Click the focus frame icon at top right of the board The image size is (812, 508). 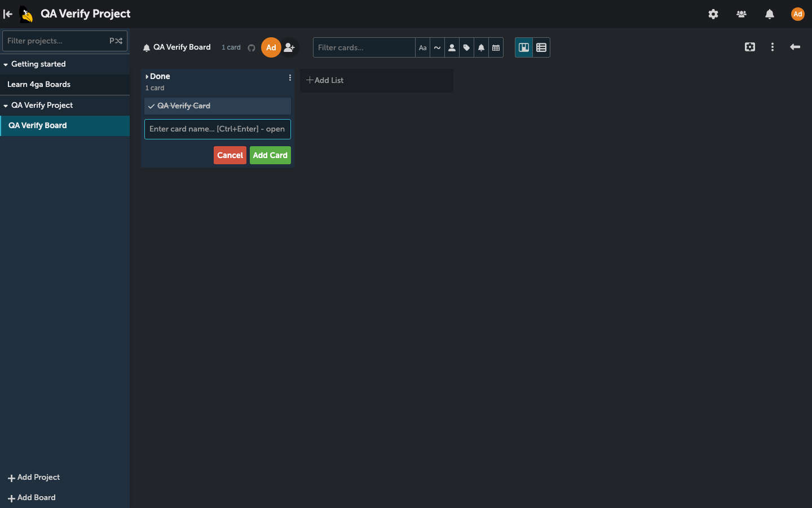(750, 47)
